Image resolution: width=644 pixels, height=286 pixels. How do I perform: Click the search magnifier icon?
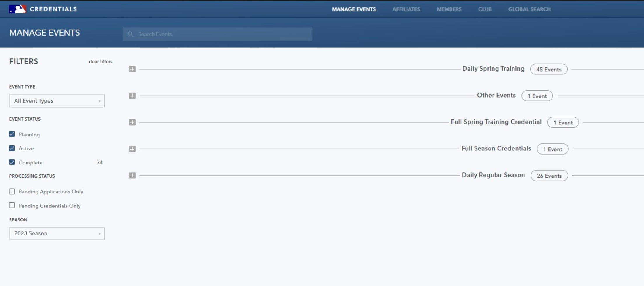[130, 34]
